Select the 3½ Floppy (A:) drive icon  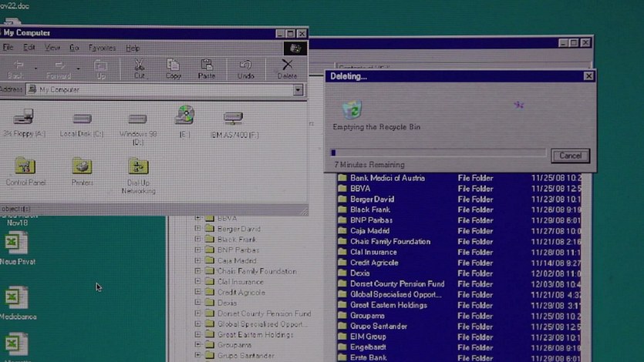[24, 119]
